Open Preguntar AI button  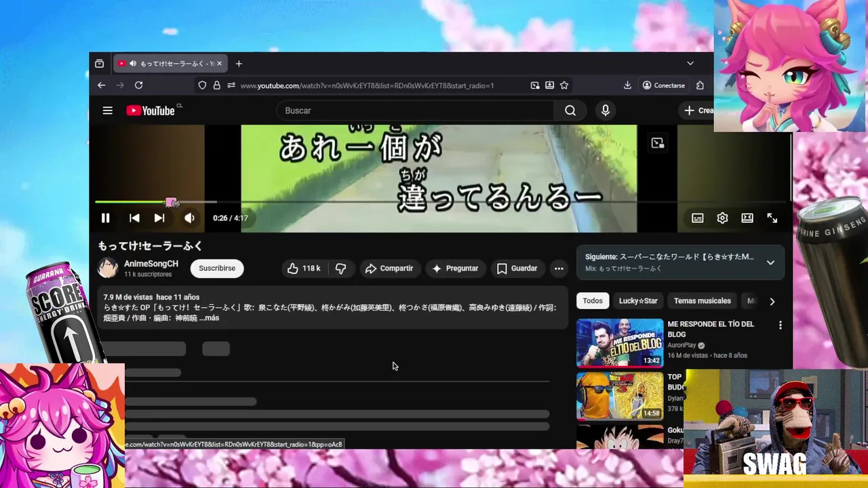click(x=455, y=268)
